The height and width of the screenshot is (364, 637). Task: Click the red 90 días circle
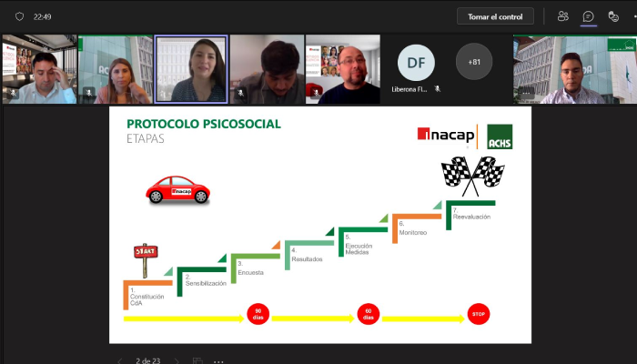click(258, 314)
